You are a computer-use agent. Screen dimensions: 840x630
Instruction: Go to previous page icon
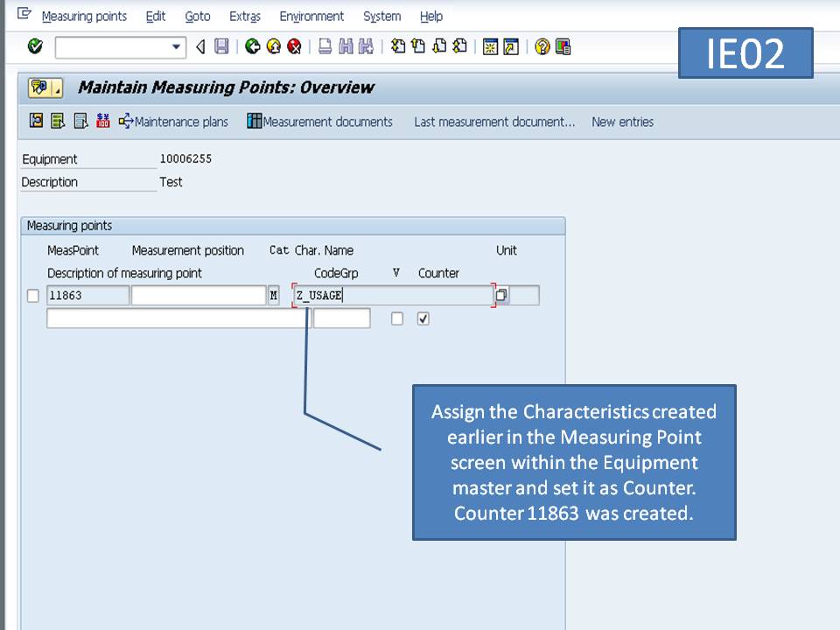(x=418, y=46)
